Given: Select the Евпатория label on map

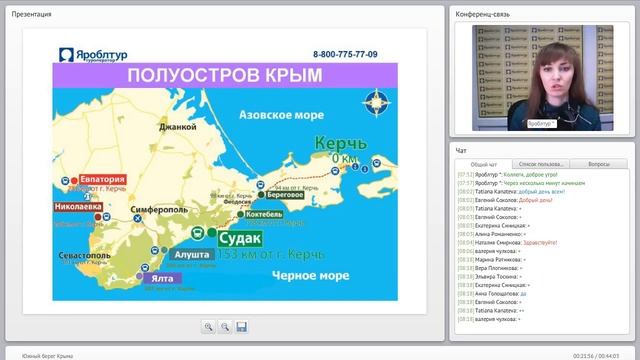Looking at the screenshot, I should pyautogui.click(x=102, y=179).
